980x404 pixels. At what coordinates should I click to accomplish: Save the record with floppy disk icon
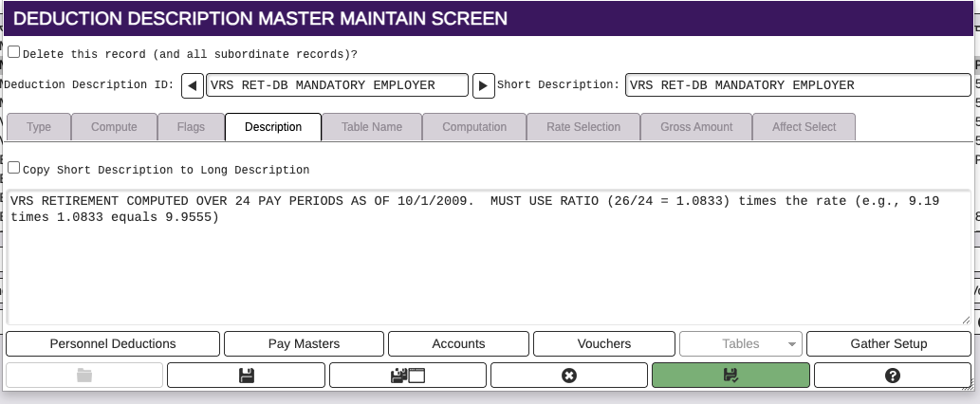pyautogui.click(x=247, y=376)
